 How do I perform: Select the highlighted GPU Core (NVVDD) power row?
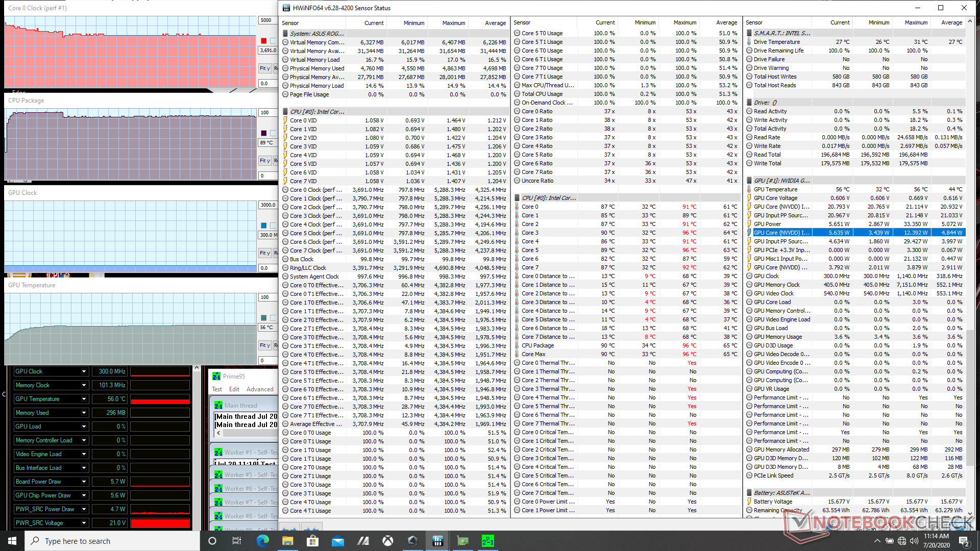click(x=781, y=233)
